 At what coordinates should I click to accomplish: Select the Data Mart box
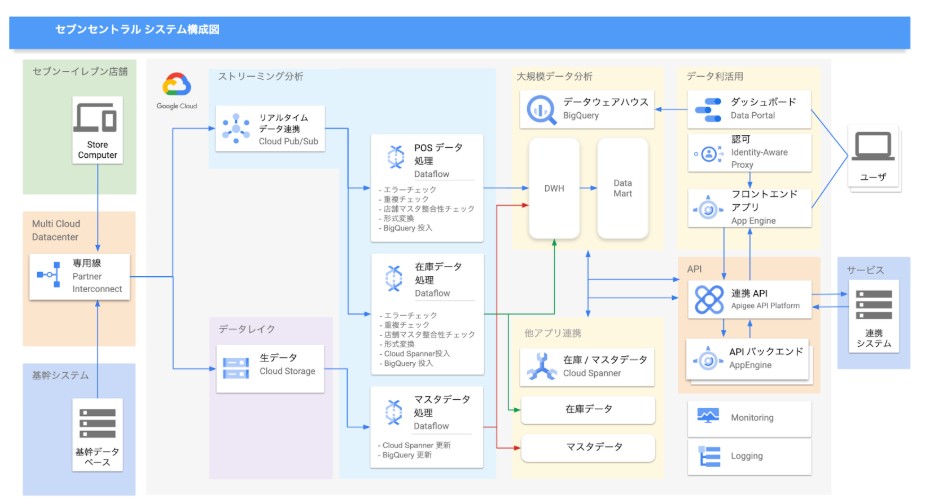(x=622, y=188)
